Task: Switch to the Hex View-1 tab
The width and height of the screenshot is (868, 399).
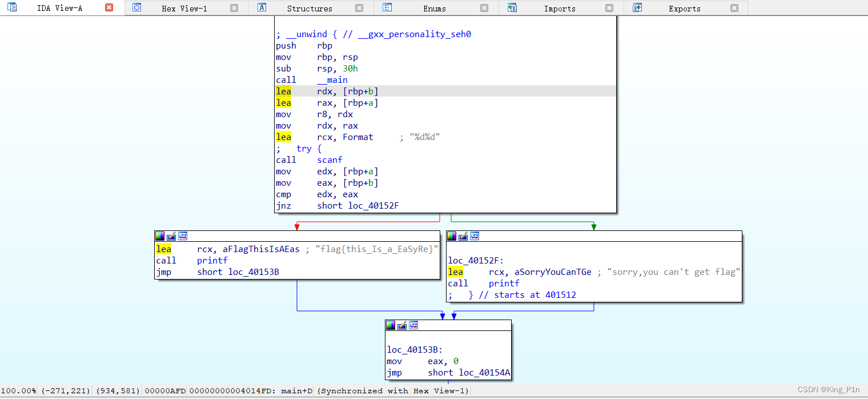Action: click(x=184, y=9)
